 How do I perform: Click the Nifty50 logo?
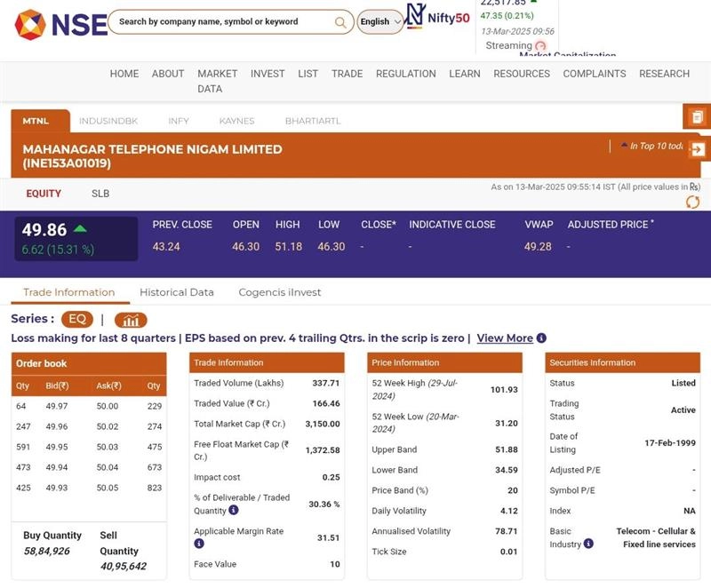437,18
